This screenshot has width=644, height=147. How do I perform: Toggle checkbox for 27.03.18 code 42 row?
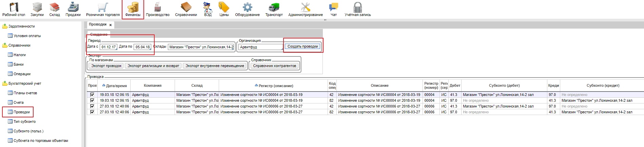pyautogui.click(x=92, y=106)
